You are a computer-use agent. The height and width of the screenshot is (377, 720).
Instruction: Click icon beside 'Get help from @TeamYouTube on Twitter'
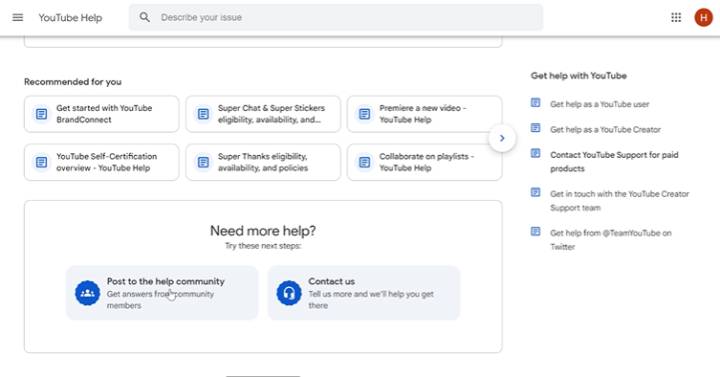tap(535, 231)
